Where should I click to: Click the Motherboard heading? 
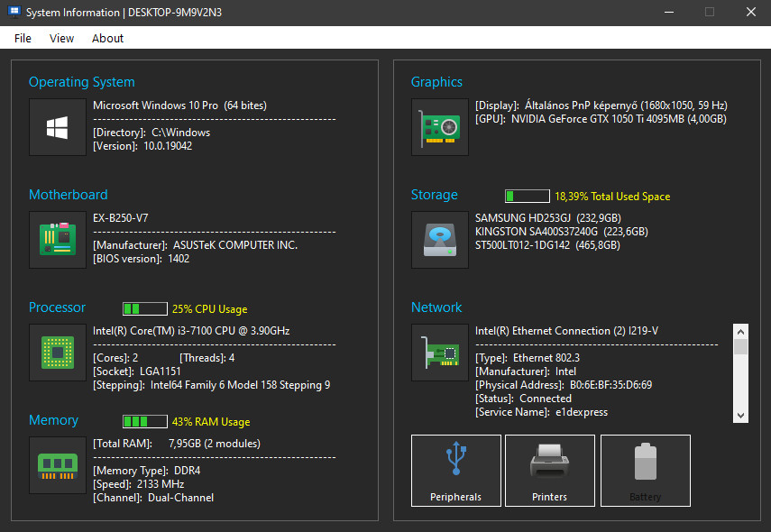coord(69,195)
